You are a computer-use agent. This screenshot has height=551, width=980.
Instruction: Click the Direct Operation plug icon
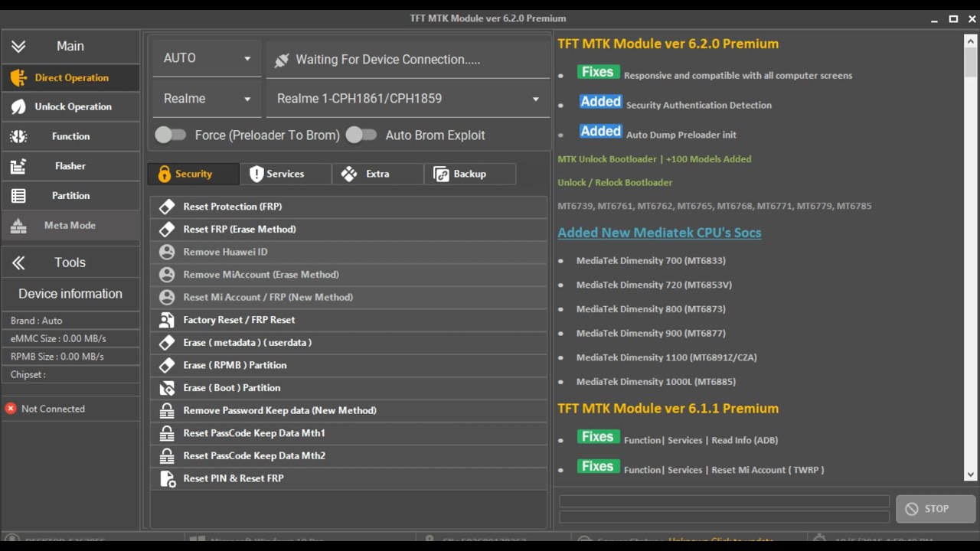[x=18, y=77]
